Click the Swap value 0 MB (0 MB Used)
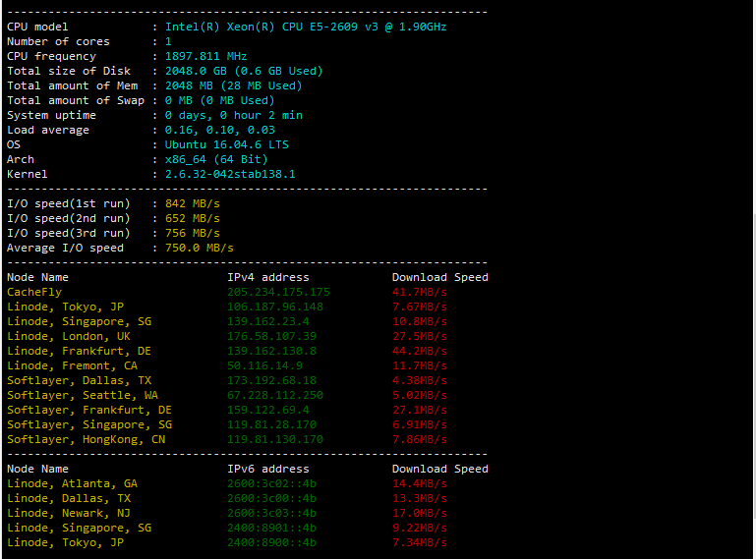 point(219,101)
